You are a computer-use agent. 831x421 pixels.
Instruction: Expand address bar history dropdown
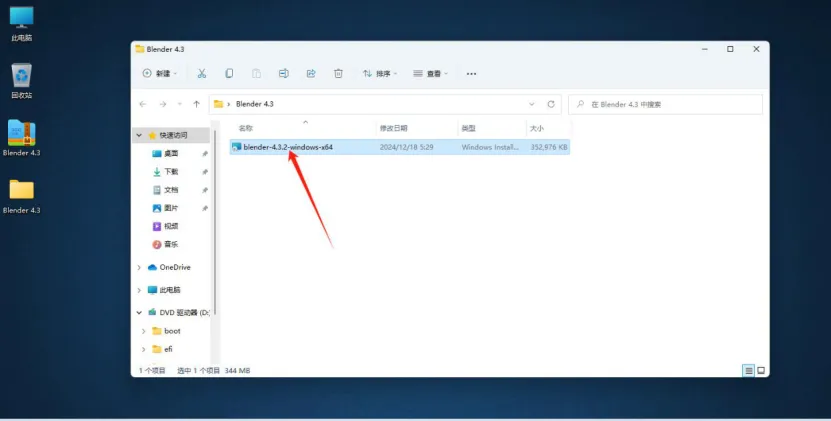click(x=532, y=104)
